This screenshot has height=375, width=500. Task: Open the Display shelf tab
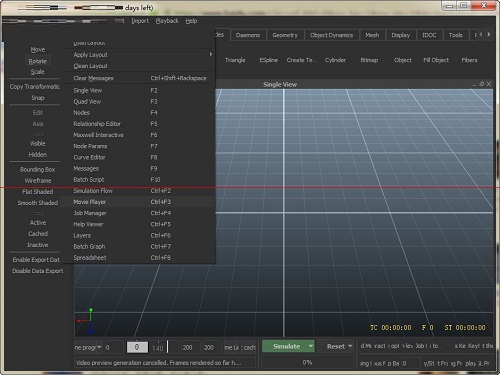tap(401, 35)
